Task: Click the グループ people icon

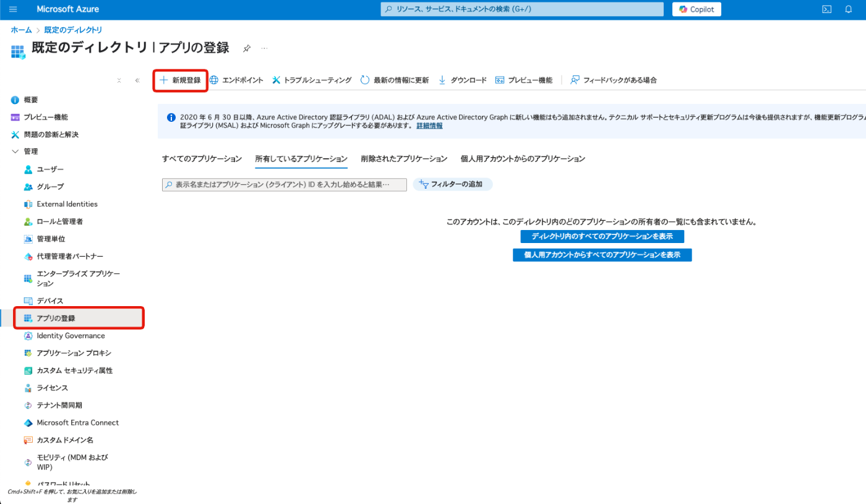Action: coord(28,187)
